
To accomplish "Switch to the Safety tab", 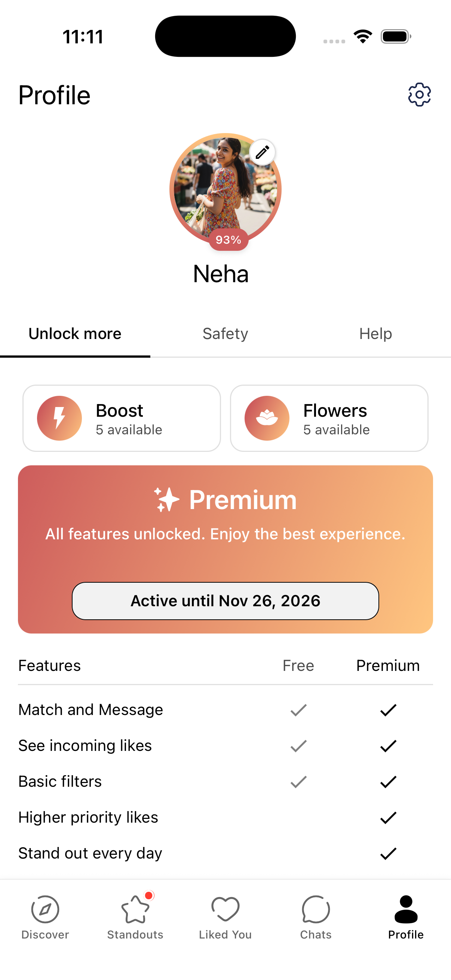I will (x=225, y=334).
